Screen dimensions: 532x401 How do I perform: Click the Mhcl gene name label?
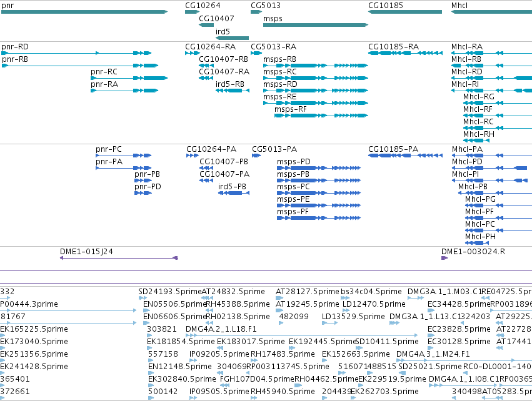459,6
